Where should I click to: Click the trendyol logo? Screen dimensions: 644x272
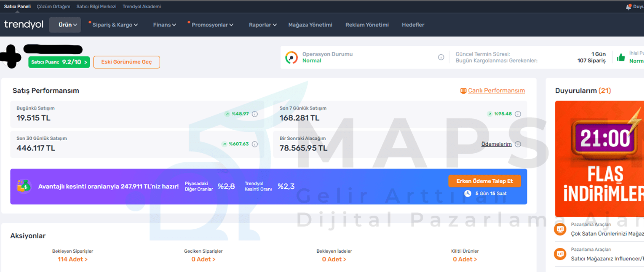coord(24,25)
